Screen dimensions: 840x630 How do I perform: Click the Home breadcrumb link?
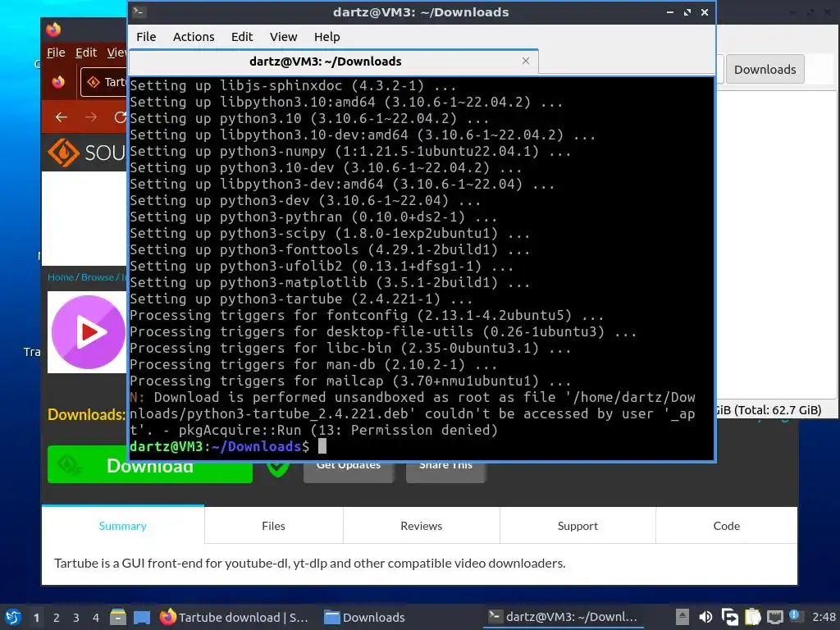coord(60,277)
